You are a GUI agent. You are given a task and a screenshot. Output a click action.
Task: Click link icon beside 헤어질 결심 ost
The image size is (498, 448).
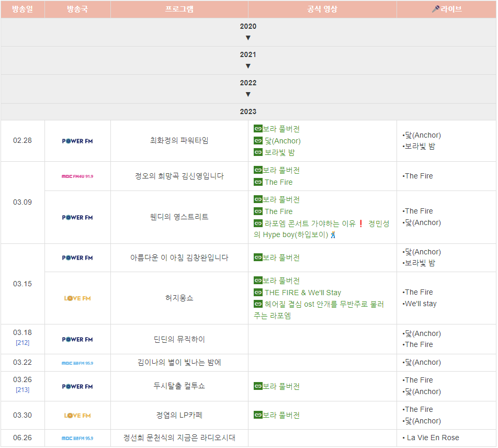(258, 304)
